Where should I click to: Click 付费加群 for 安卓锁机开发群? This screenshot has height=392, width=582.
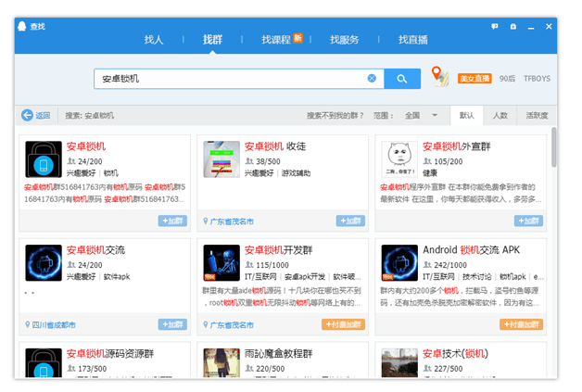(x=344, y=325)
